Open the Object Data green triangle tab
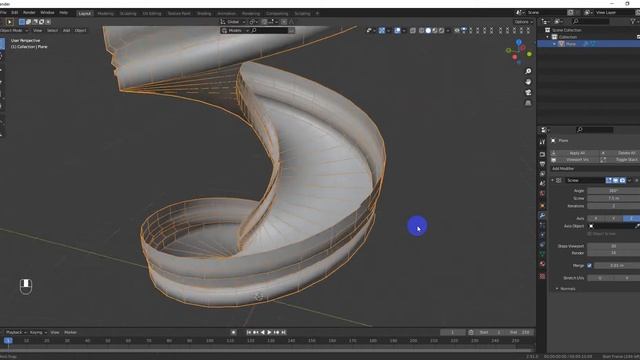 [542, 254]
